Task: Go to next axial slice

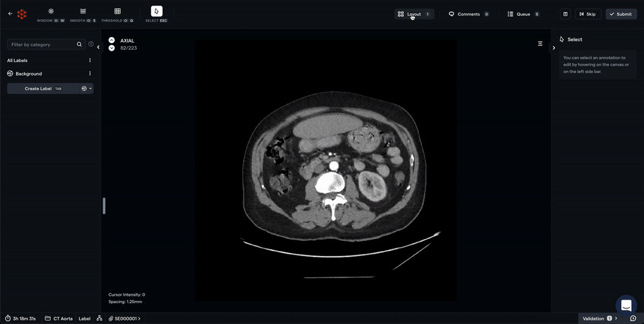Action: pyautogui.click(x=111, y=48)
